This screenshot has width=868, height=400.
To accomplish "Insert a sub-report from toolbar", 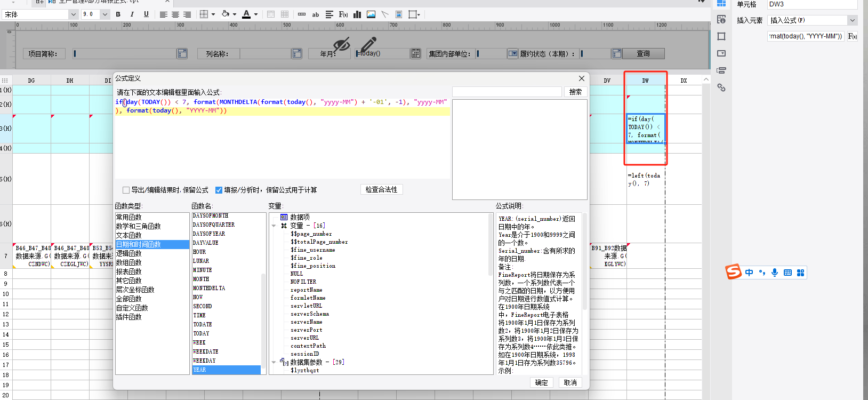I will pyautogui.click(x=399, y=14).
